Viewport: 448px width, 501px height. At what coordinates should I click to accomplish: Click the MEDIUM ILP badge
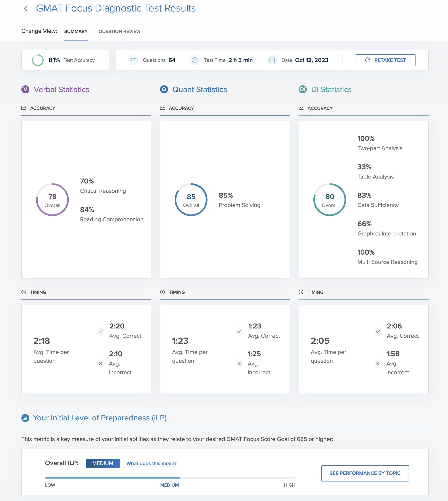coord(103,463)
